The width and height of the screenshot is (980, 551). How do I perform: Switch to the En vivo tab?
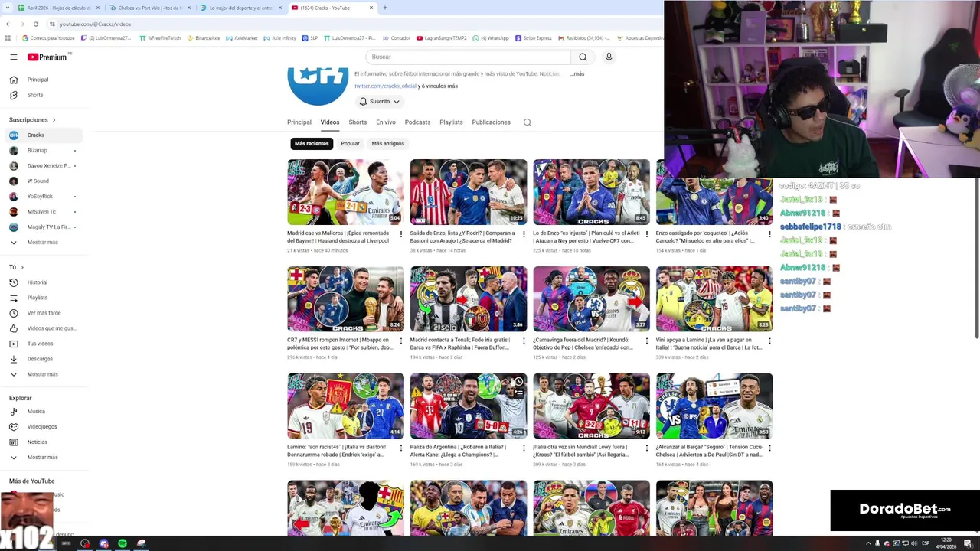(386, 122)
